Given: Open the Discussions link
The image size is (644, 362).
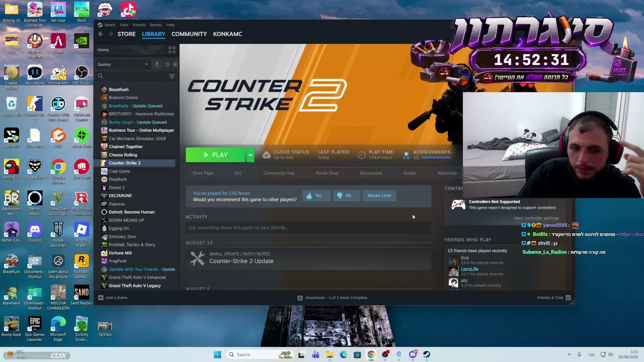Looking at the screenshot, I should pos(371,173).
